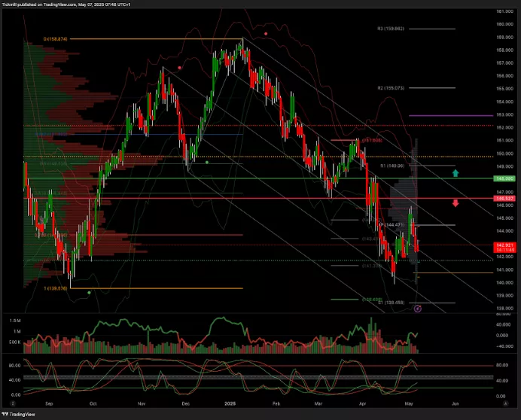Click the red dot marker near November peak
The height and width of the screenshot is (420, 521).
(179, 68)
